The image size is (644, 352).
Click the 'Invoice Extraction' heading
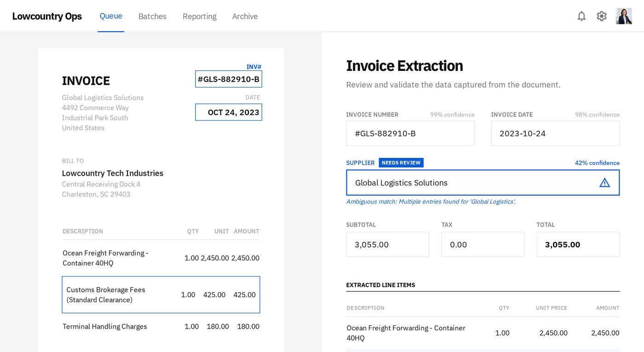pos(404,66)
